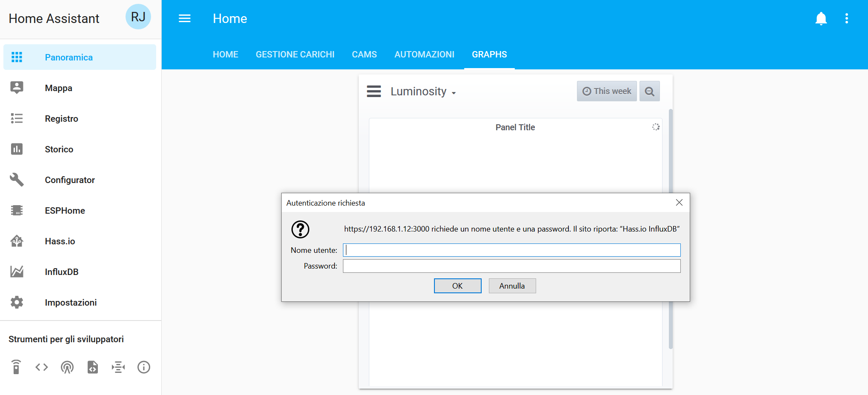
Task: Switch to the GESTIONE CARICHI tab
Action: point(295,54)
